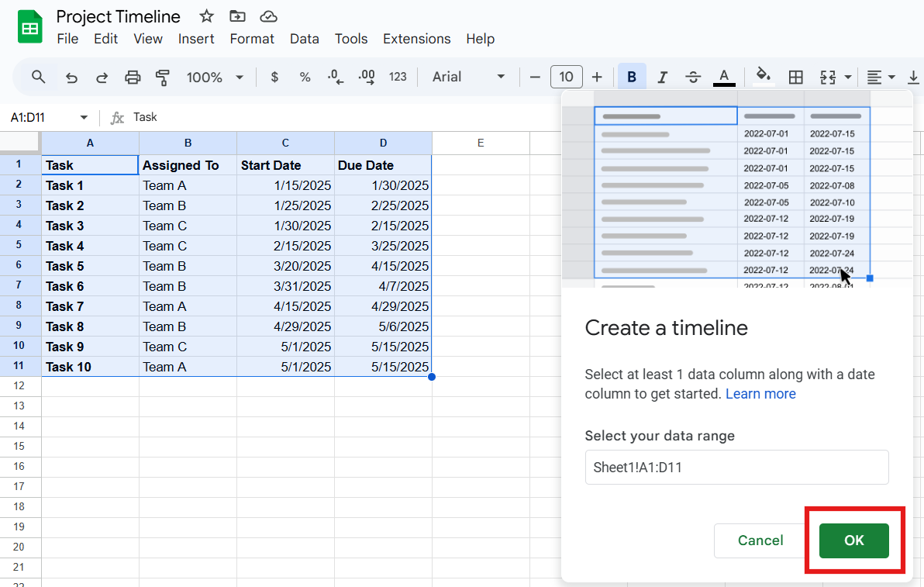The image size is (924, 587).
Task: Click the print icon
Action: pos(133,77)
